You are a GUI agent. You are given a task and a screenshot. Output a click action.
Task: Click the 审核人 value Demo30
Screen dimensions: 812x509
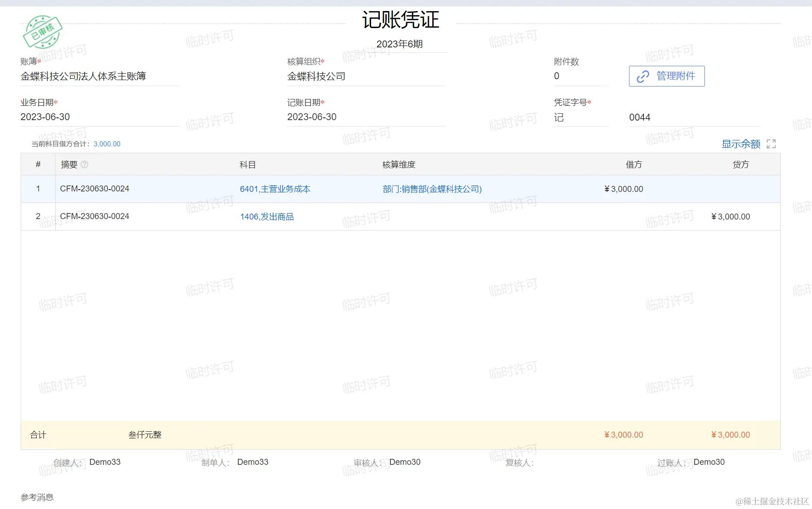tap(405, 462)
